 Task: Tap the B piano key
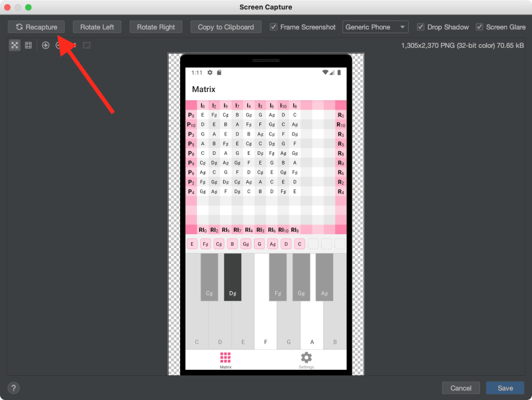(x=335, y=326)
